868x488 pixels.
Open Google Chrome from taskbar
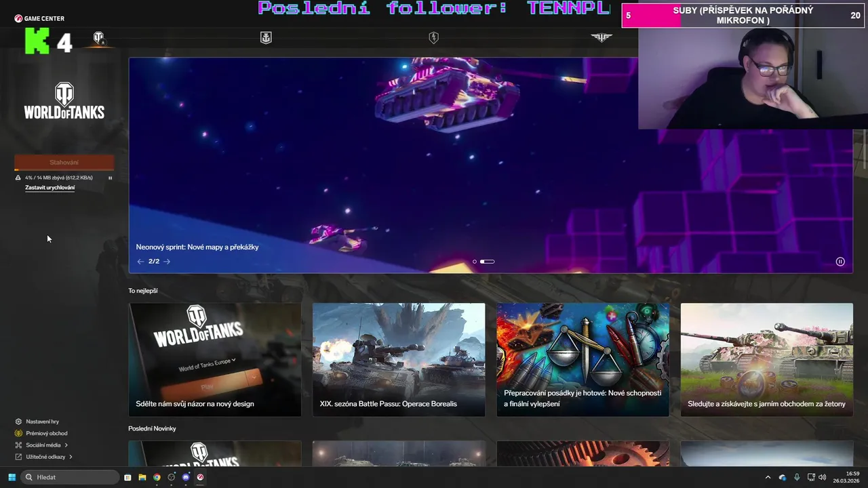(x=157, y=477)
